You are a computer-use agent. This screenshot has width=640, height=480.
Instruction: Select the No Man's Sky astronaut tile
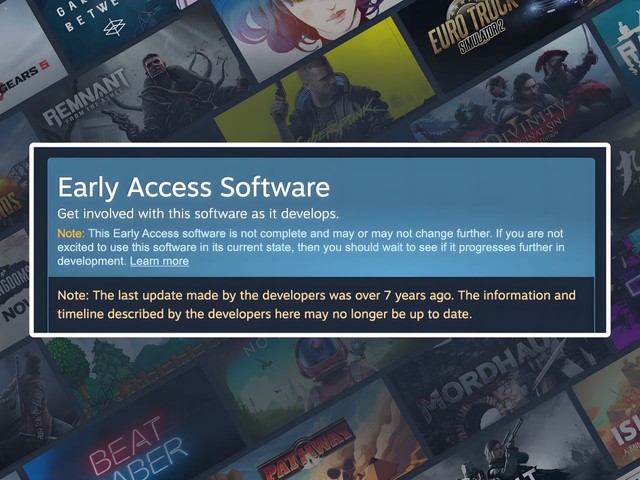pyautogui.click(x=310, y=378)
